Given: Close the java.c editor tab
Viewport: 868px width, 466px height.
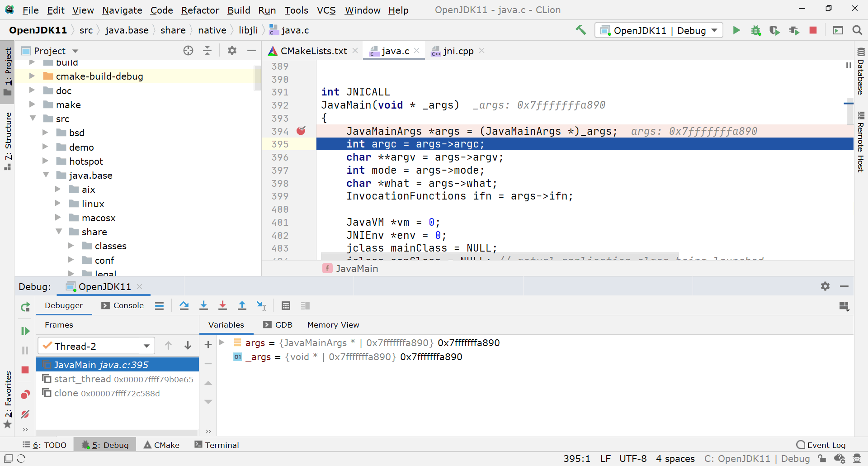Looking at the screenshot, I should pyautogui.click(x=417, y=51).
